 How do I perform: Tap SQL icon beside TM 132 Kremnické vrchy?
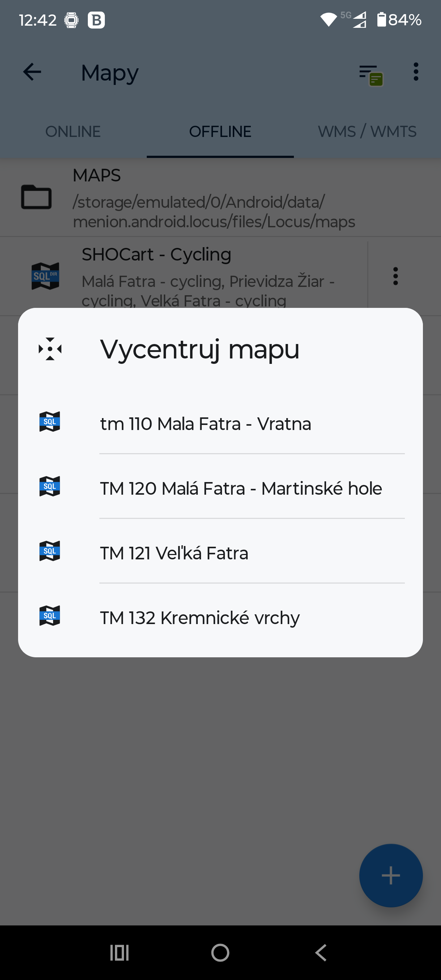(50, 615)
